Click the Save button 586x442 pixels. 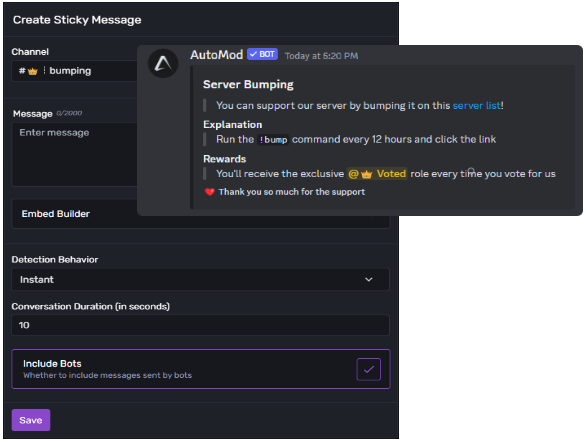pos(31,420)
